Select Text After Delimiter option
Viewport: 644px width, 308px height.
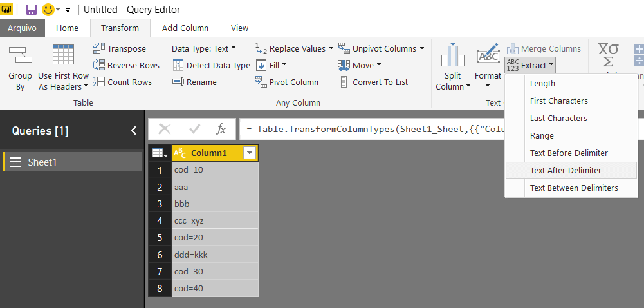coord(571,170)
